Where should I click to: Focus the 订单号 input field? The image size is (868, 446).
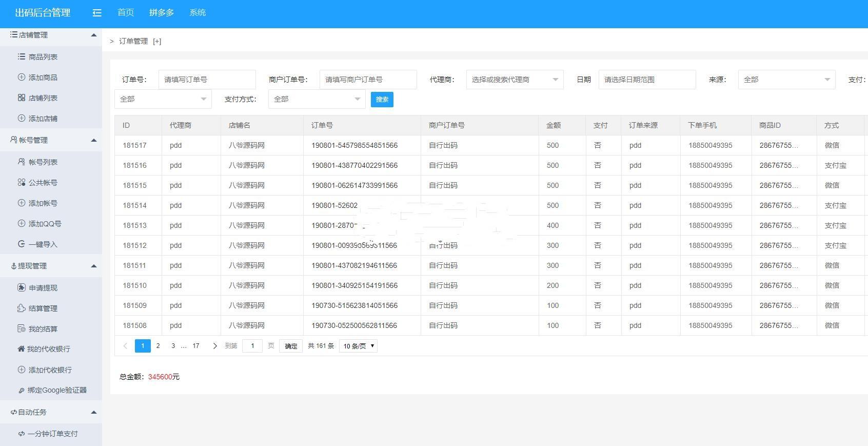[x=207, y=80]
